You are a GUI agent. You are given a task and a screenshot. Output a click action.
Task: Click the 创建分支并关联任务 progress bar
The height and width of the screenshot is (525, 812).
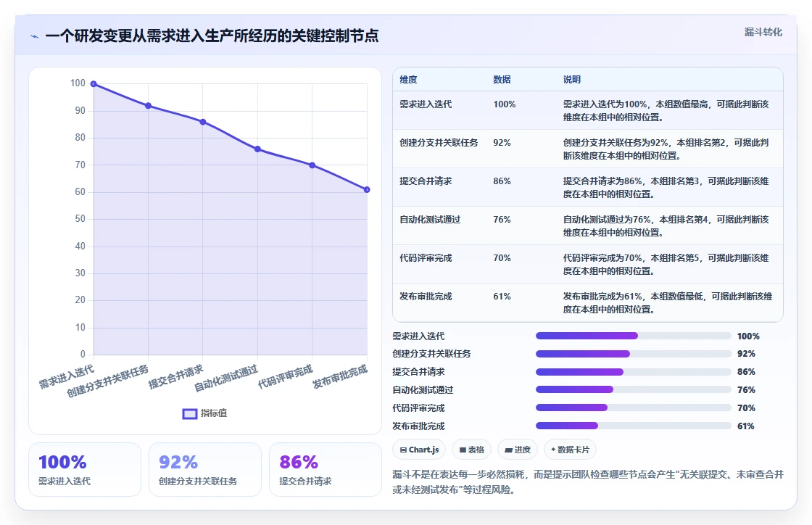pyautogui.click(x=634, y=354)
